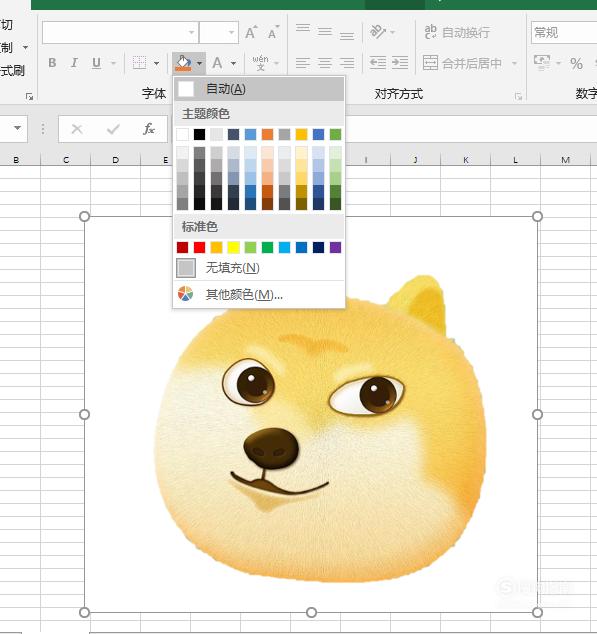Screen dimensions: 597x634
Task: Toggle Italic formatting
Action: click(x=74, y=63)
